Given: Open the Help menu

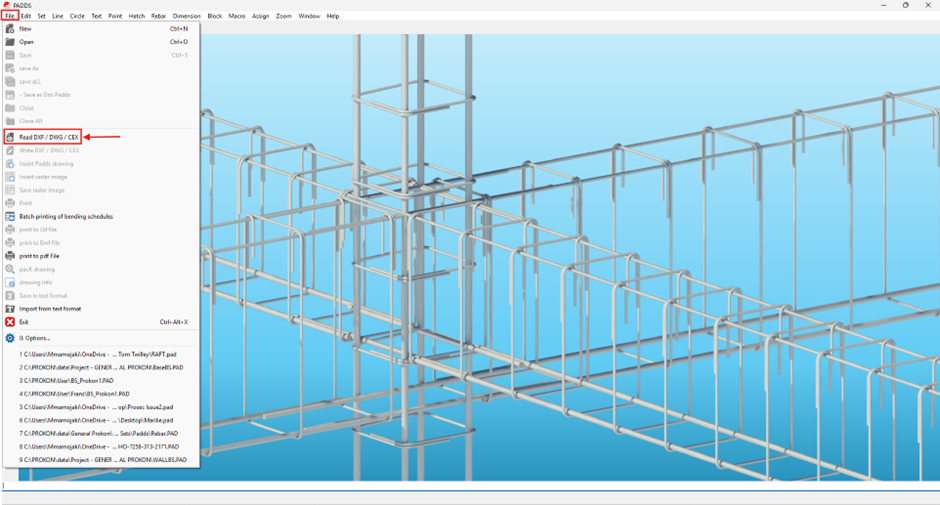Looking at the screenshot, I should pos(333,16).
